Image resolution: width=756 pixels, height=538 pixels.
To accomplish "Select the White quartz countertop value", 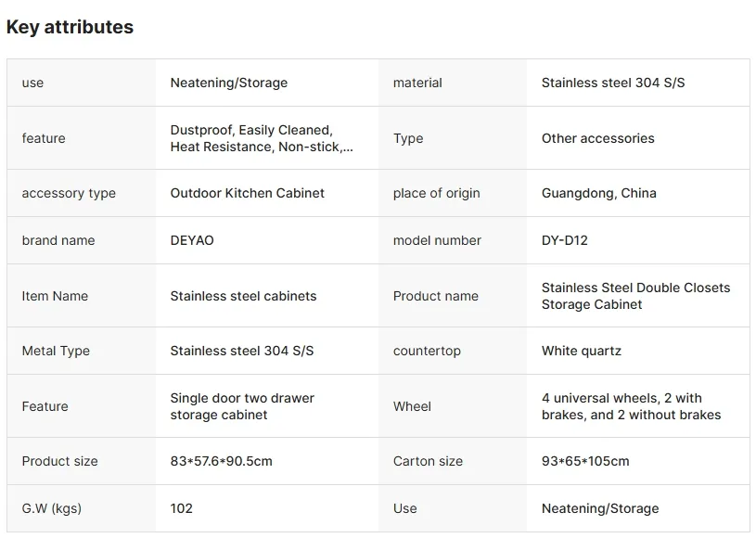I will tap(581, 351).
